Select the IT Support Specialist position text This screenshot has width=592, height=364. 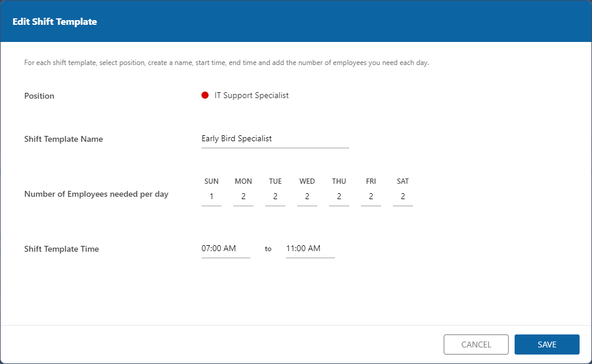pos(252,96)
